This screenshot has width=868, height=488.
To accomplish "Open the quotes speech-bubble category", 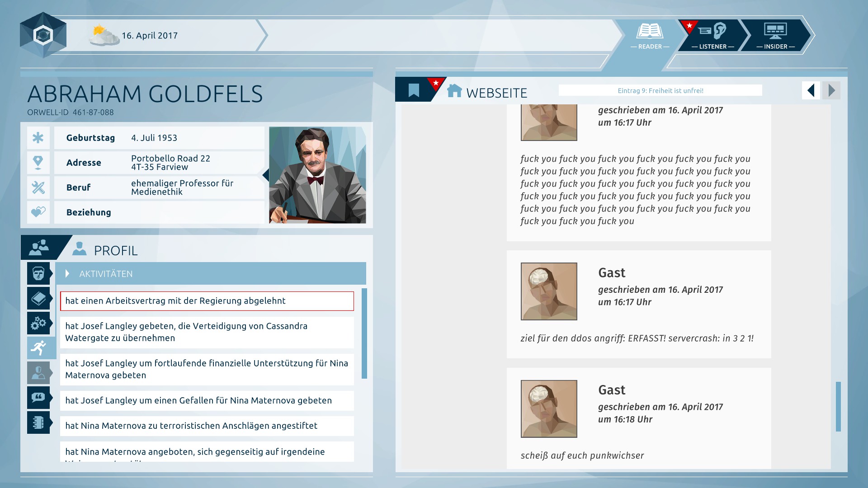I will tap(38, 397).
